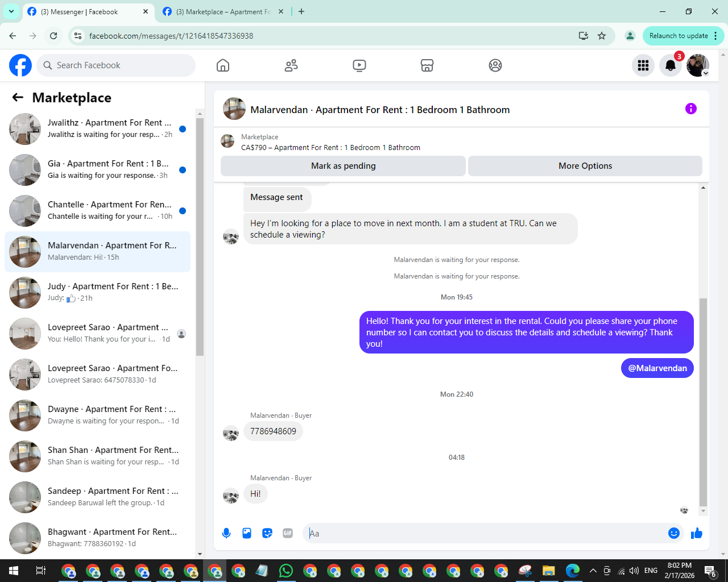
Task: Click Search Facebook field
Action: [x=116, y=65]
